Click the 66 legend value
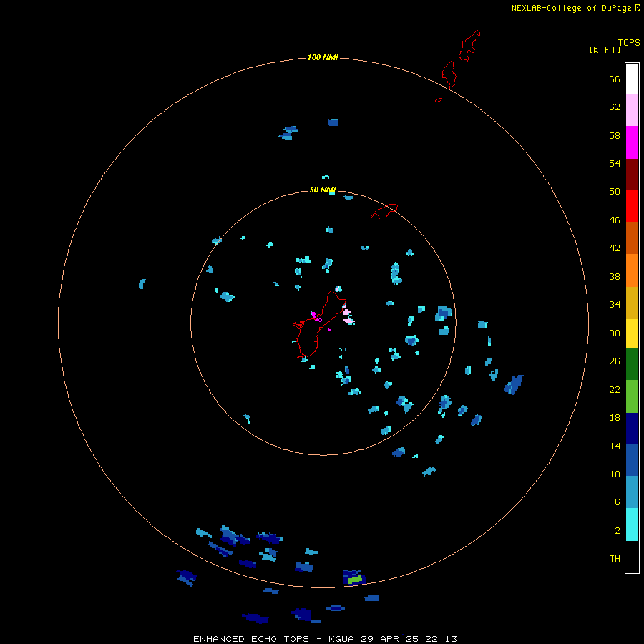The image size is (644, 644). click(615, 79)
